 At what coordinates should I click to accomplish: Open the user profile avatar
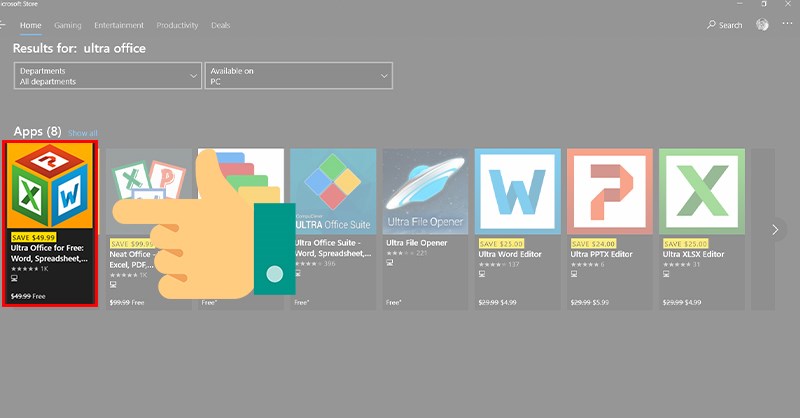click(763, 25)
